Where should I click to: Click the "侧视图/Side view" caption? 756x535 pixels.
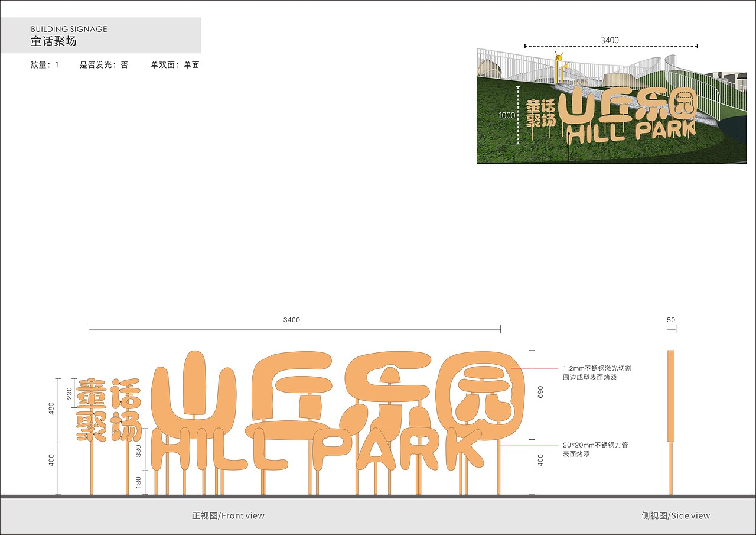click(x=676, y=515)
